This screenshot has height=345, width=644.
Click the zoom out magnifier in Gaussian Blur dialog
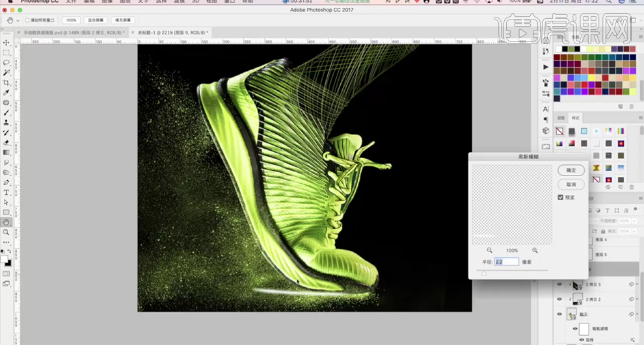[x=490, y=250]
